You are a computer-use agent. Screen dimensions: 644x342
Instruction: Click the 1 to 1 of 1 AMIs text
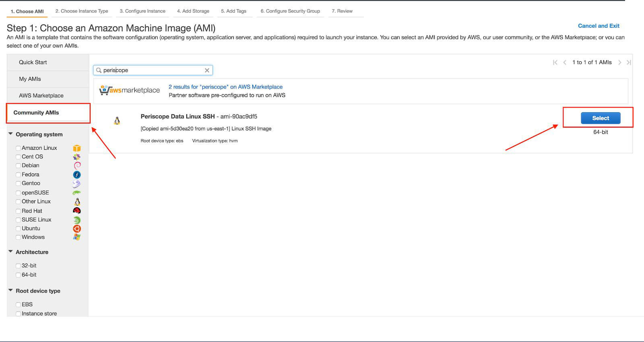point(592,62)
